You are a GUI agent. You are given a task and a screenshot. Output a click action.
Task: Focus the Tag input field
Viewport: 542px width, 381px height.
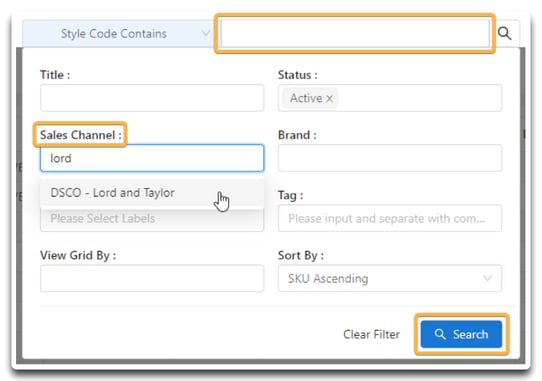click(x=390, y=218)
